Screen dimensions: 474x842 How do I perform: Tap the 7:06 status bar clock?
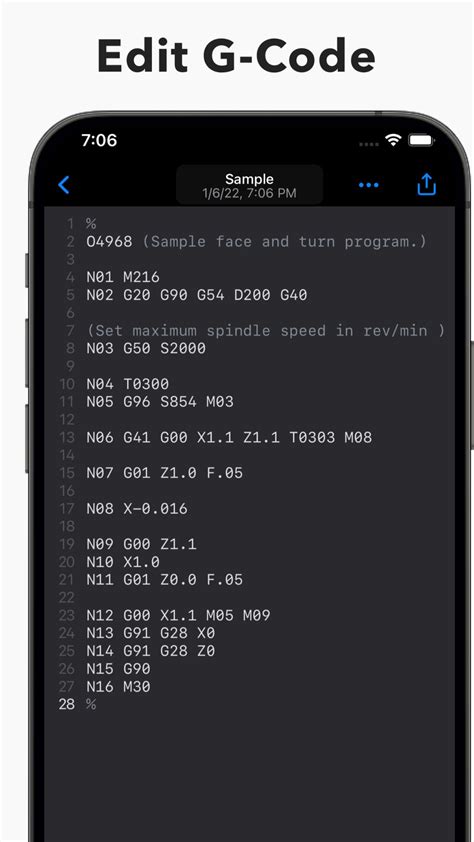pos(99,141)
